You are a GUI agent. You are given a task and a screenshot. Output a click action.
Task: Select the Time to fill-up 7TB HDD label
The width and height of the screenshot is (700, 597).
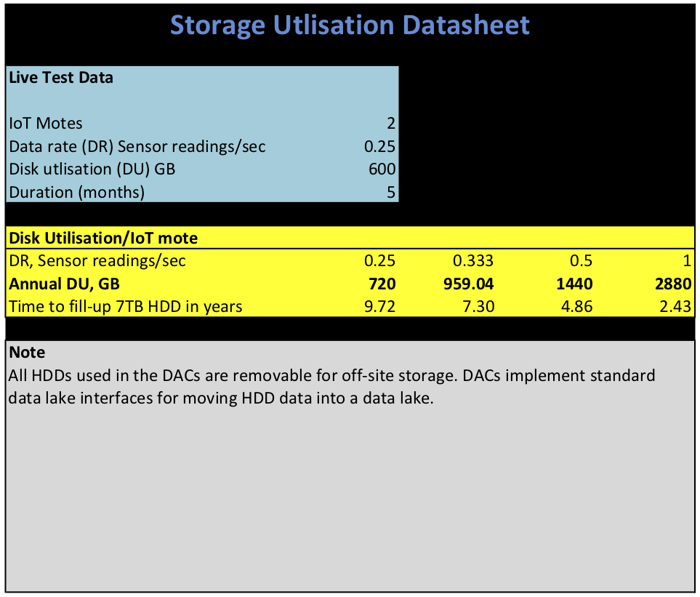pos(125,306)
